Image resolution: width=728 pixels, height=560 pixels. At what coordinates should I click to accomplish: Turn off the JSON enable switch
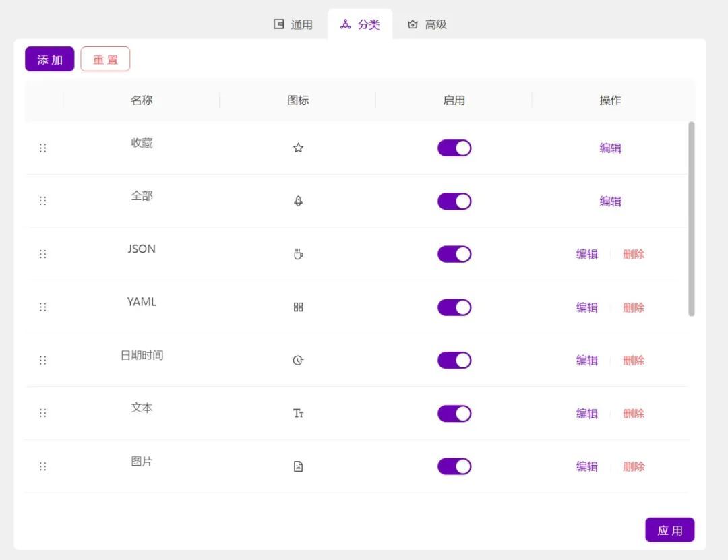click(454, 254)
